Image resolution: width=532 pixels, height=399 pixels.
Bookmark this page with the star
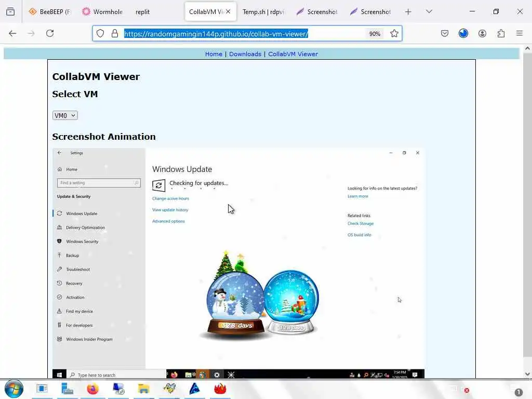pyautogui.click(x=394, y=33)
